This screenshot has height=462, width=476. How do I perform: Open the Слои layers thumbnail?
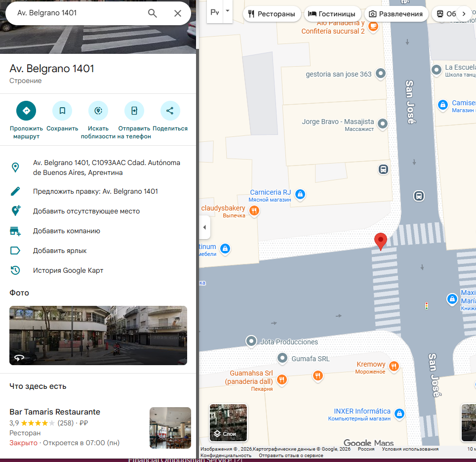tap(228, 422)
